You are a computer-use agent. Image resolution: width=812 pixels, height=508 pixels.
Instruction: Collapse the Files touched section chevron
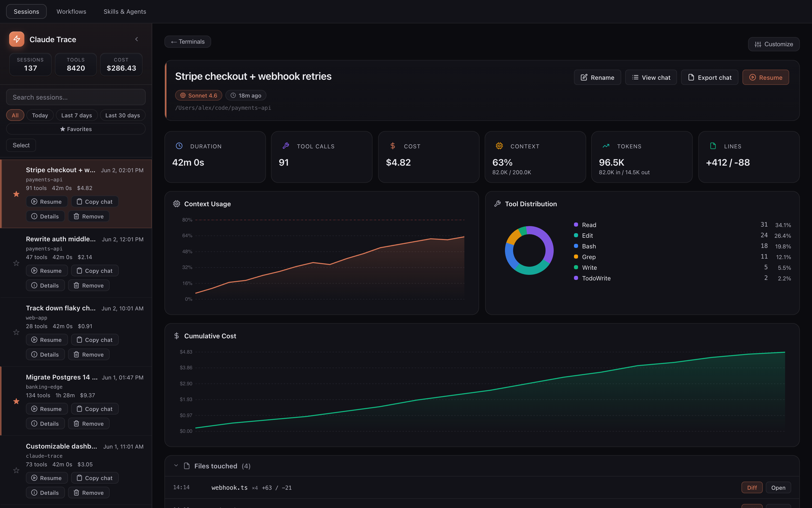pyautogui.click(x=176, y=466)
